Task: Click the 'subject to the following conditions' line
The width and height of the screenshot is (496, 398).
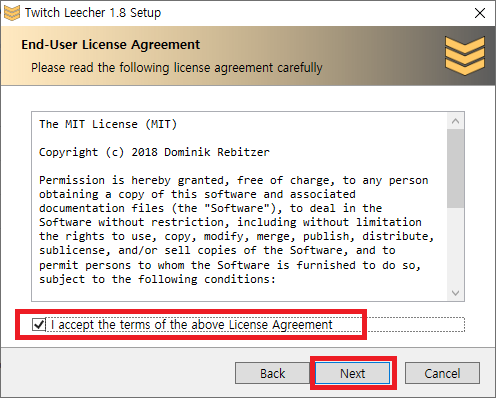Action: pyautogui.click(x=157, y=279)
